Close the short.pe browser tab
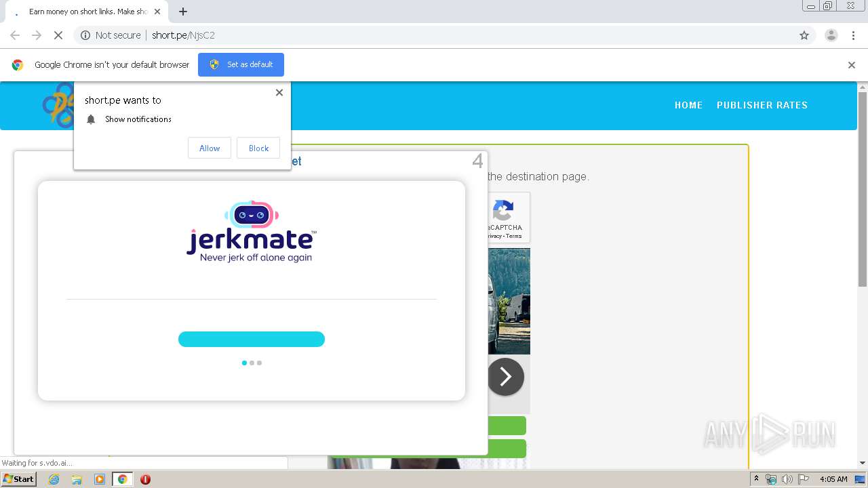This screenshot has height=488, width=868. pos(157,12)
